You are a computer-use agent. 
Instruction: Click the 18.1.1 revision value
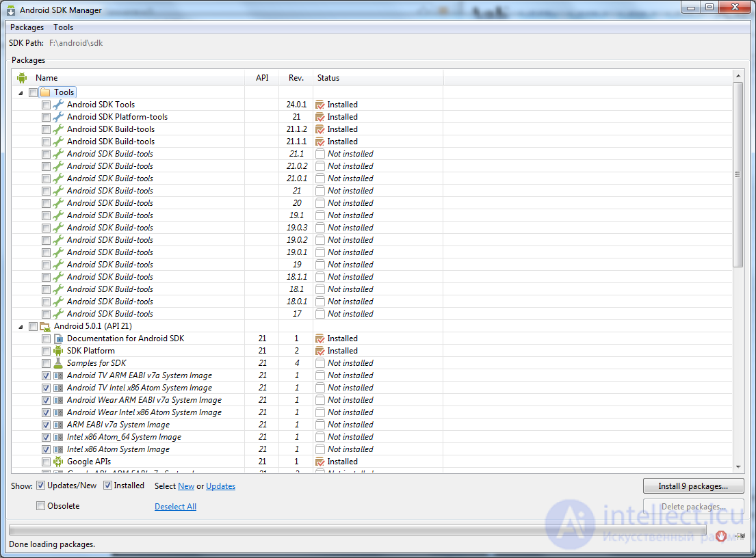click(x=296, y=276)
